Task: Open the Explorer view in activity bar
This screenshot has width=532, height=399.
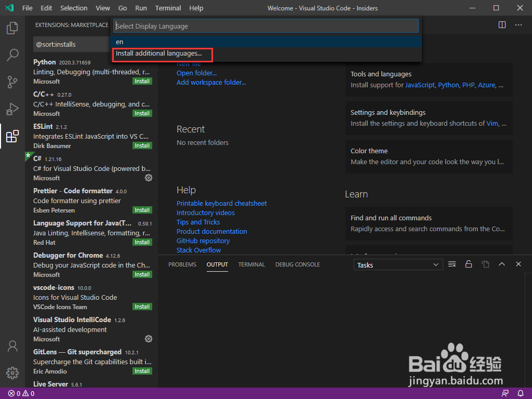Action: click(12, 28)
